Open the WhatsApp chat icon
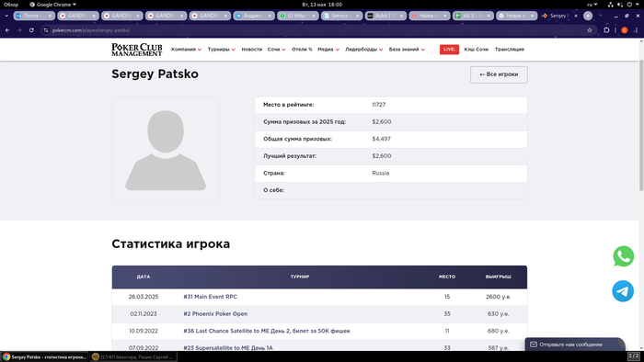This screenshot has width=644, height=362. click(x=623, y=256)
